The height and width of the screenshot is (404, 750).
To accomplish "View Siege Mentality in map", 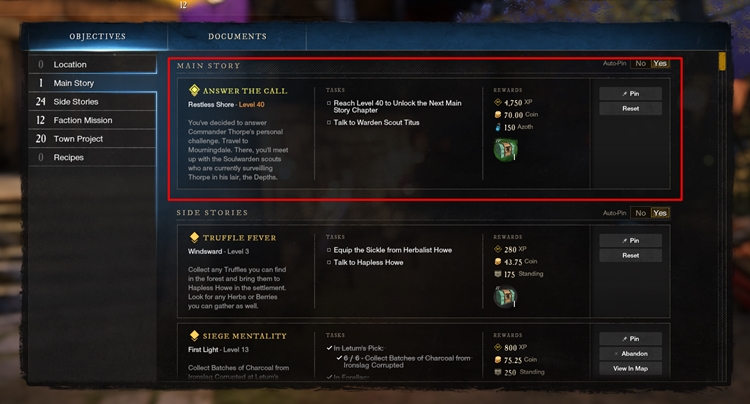I will (630, 369).
